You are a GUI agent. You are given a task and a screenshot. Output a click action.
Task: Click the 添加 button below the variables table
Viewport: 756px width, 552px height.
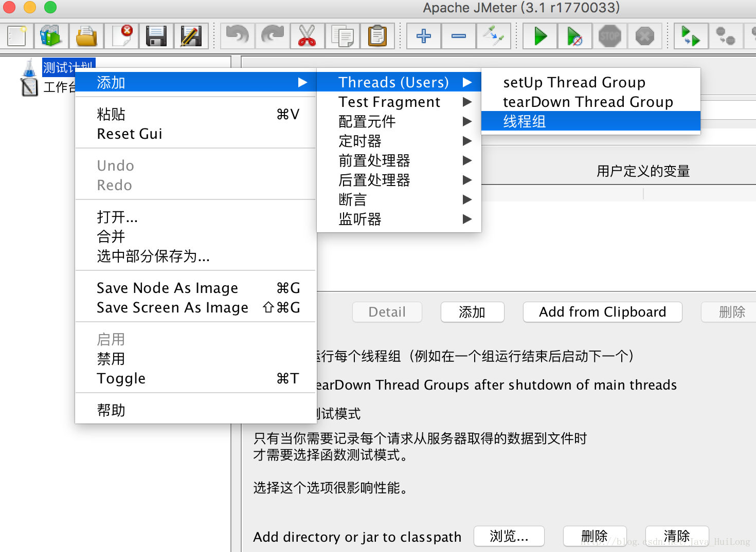click(x=472, y=312)
